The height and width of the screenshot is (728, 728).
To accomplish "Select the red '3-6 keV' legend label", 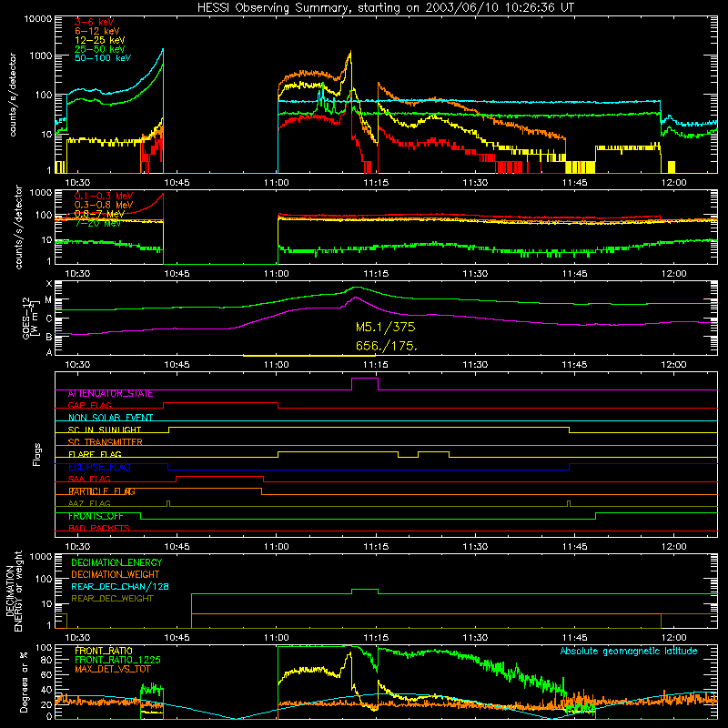I will pyautogui.click(x=95, y=22).
